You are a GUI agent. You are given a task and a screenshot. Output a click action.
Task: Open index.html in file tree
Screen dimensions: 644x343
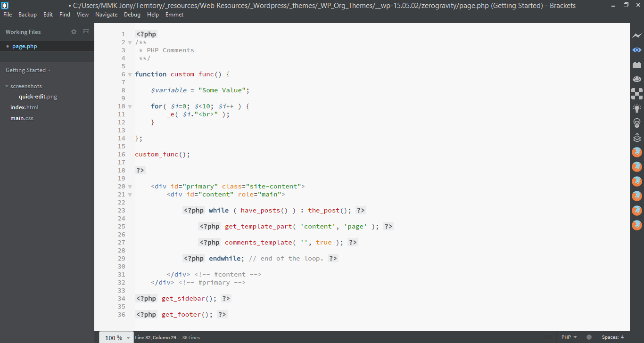(x=25, y=107)
